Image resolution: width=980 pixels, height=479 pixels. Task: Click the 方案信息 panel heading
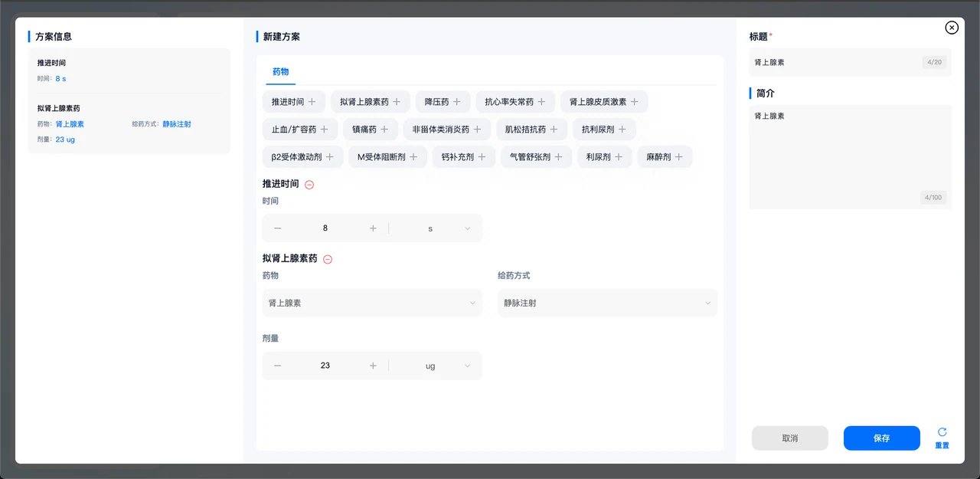(54, 37)
